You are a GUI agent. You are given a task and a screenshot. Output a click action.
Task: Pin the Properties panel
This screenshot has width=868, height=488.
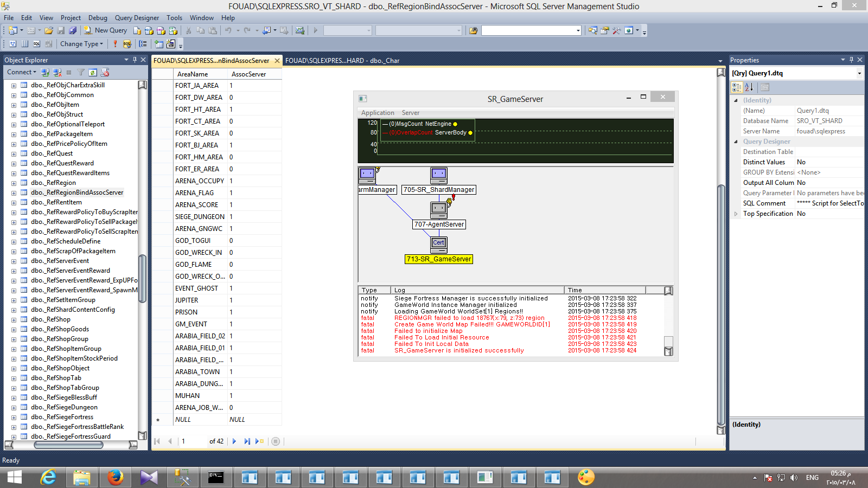[x=851, y=60]
